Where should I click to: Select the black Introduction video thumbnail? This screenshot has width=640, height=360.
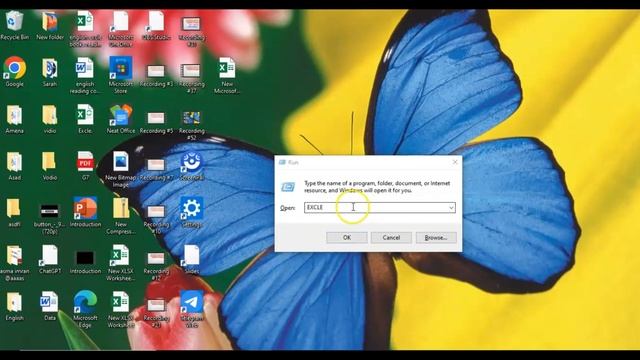click(85, 262)
